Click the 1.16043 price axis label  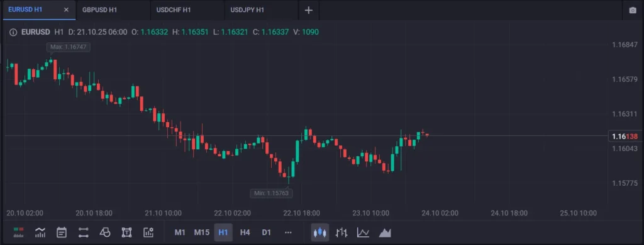625,149
